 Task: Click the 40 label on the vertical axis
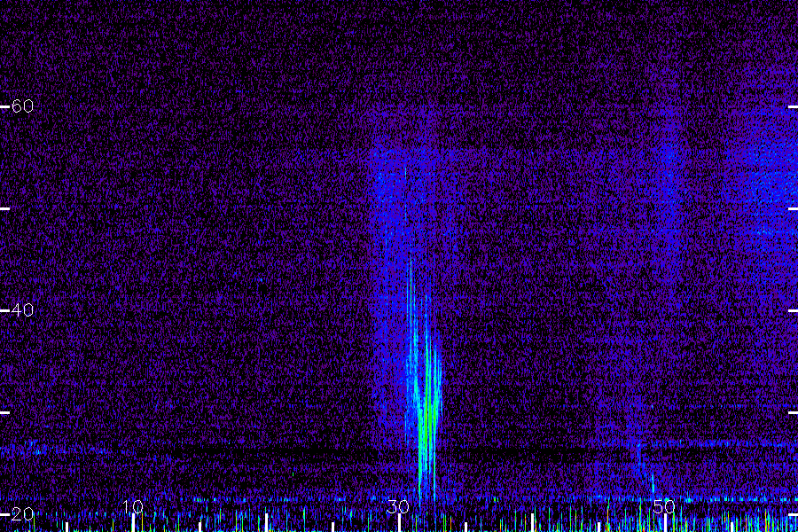pyautogui.click(x=22, y=310)
